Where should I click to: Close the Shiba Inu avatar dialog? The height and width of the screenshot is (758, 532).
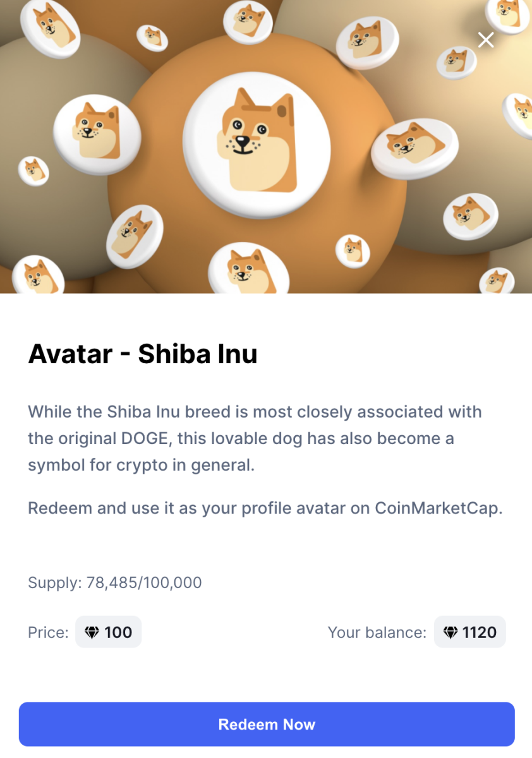tap(486, 40)
